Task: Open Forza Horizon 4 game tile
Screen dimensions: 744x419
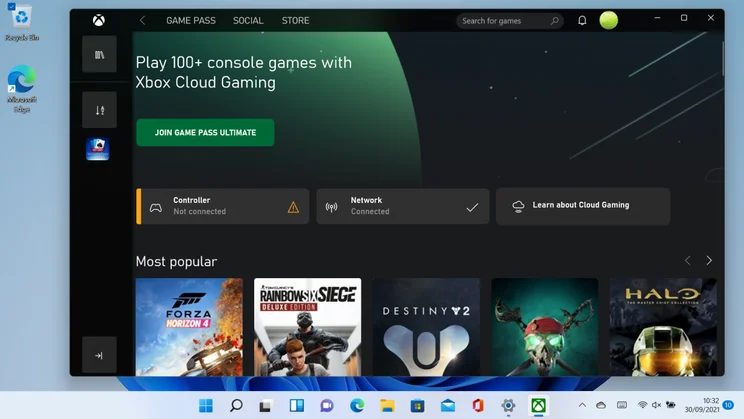Action: coord(189,327)
